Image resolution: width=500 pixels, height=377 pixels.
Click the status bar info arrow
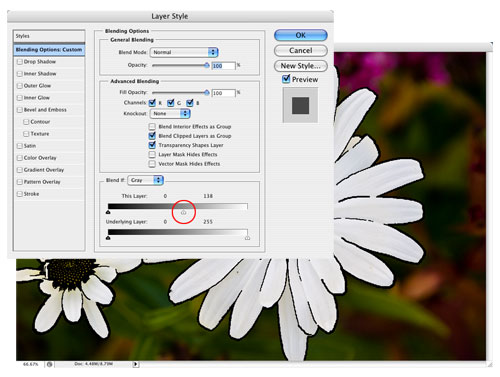(x=136, y=364)
